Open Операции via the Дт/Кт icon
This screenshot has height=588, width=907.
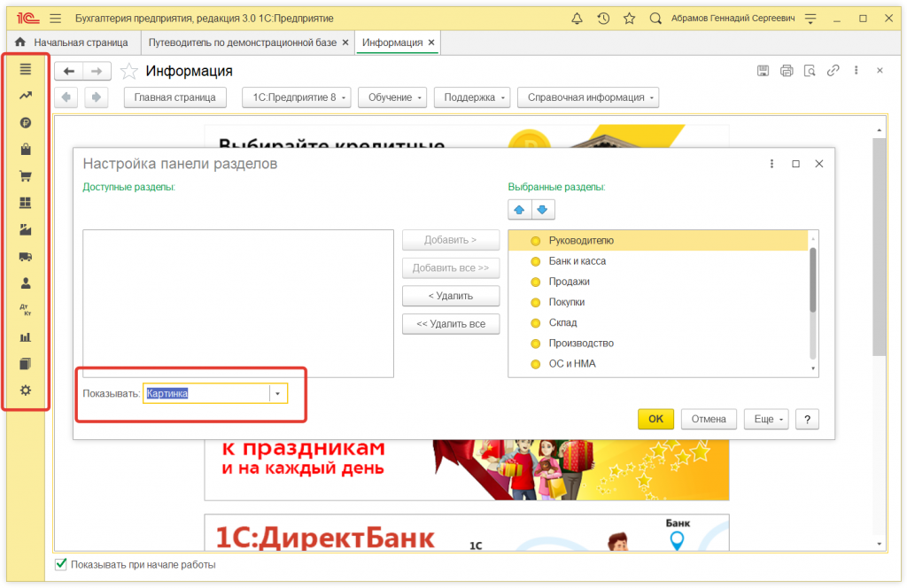tap(26, 309)
